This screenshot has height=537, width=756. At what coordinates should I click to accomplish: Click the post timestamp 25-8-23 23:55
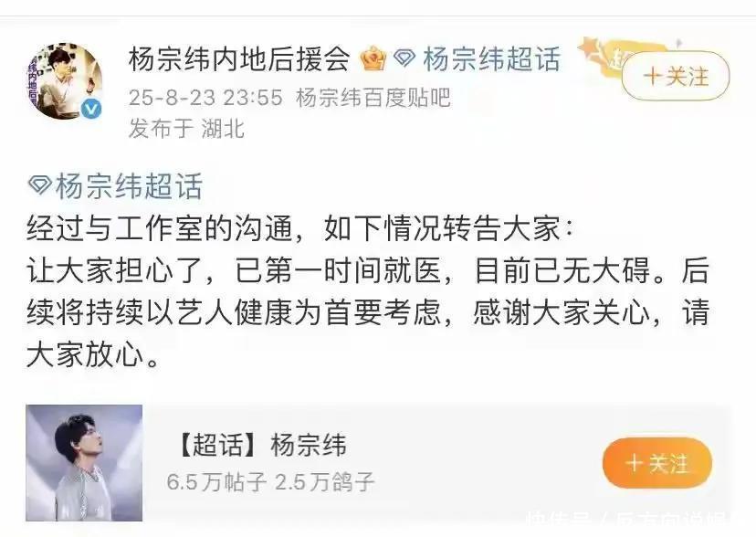pos(205,98)
